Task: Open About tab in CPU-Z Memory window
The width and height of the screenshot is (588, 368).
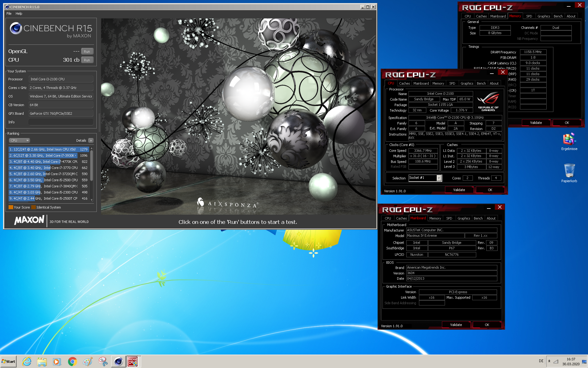Action: [x=571, y=16]
